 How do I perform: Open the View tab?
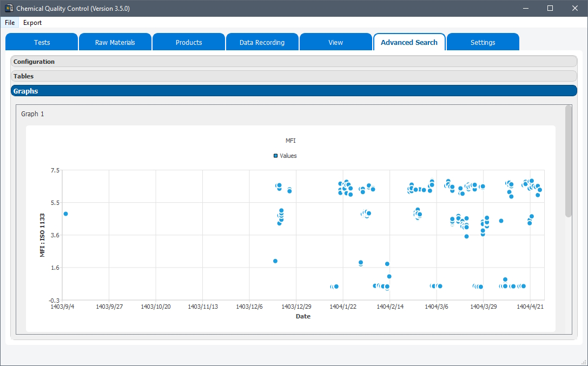pos(335,42)
